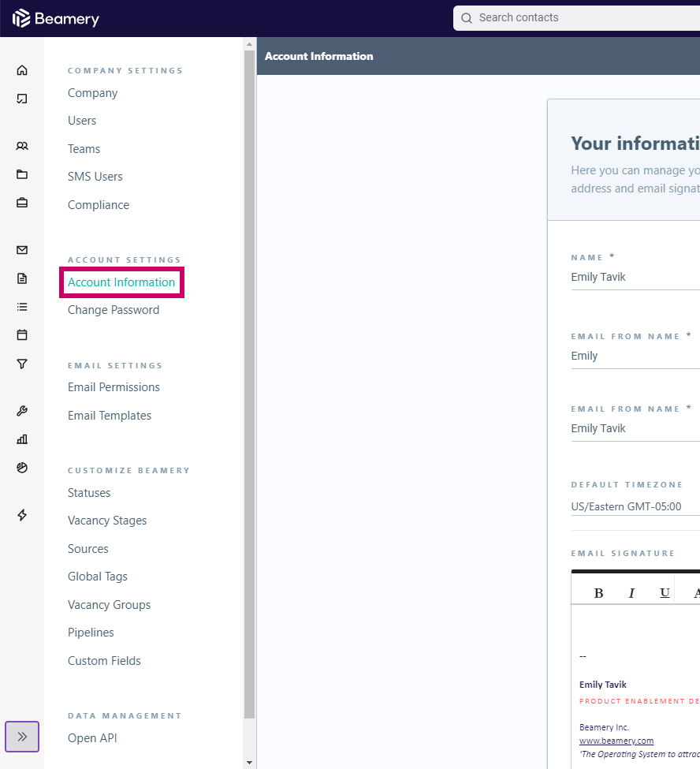Image resolution: width=700 pixels, height=769 pixels.
Task: Expand sidebar with double chevron button
Action: (22, 736)
